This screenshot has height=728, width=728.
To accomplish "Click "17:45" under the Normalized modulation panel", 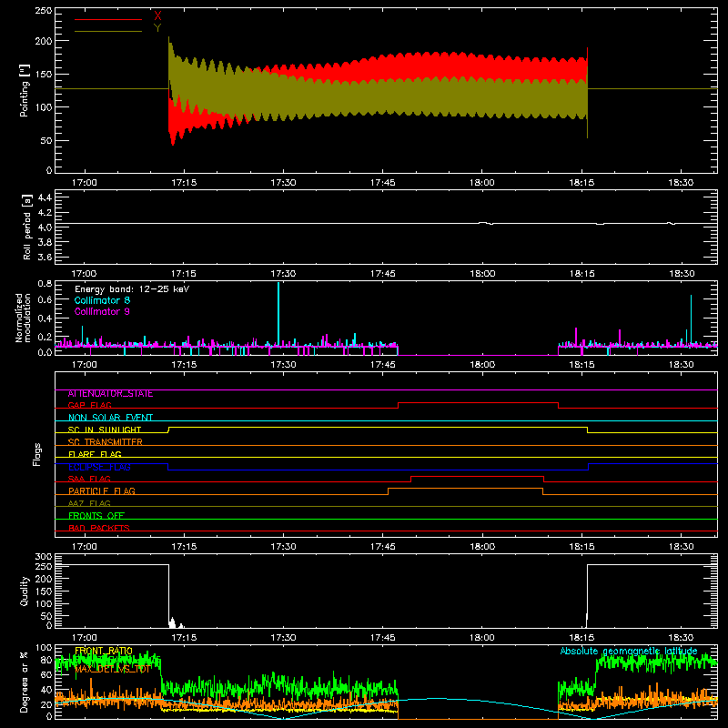I will point(382,365).
